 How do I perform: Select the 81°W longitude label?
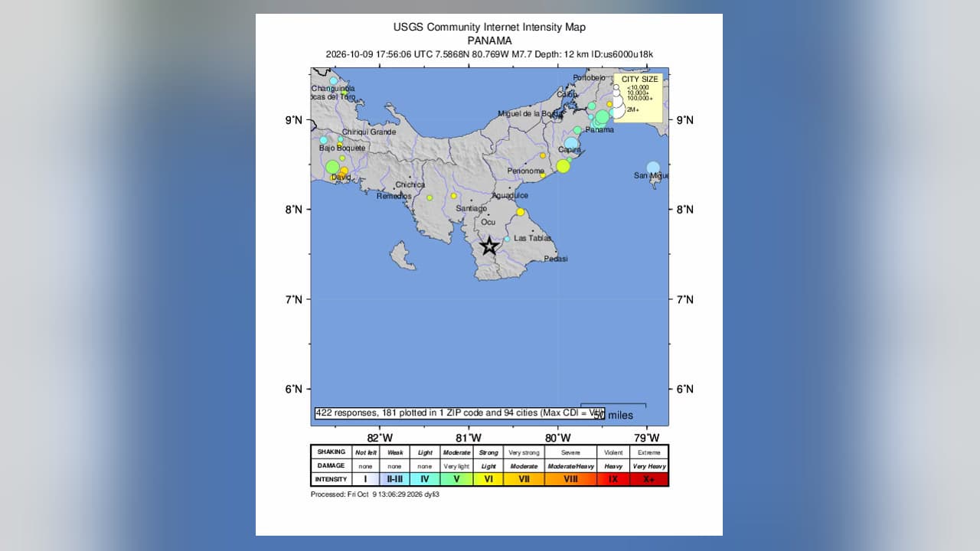pyautogui.click(x=469, y=439)
